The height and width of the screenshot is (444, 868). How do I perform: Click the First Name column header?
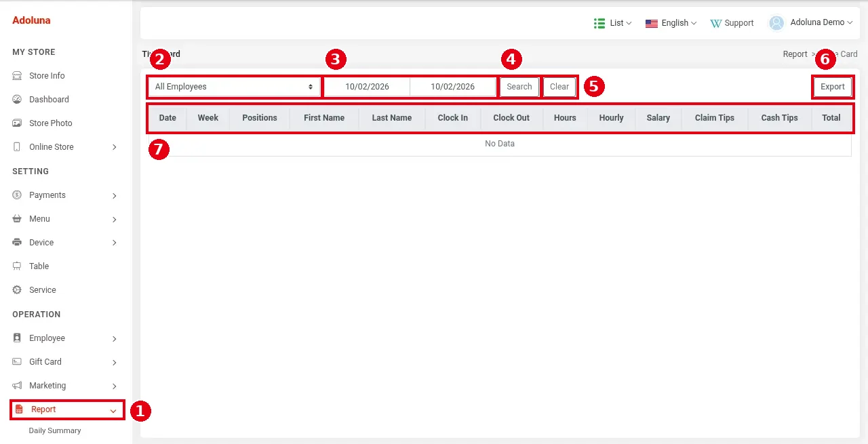pos(324,118)
